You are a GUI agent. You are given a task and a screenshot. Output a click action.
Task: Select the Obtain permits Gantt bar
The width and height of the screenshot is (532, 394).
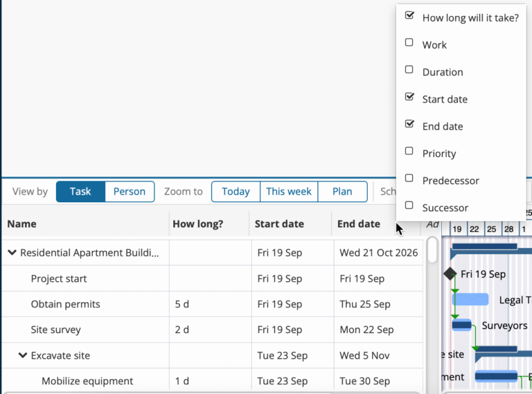coord(470,299)
